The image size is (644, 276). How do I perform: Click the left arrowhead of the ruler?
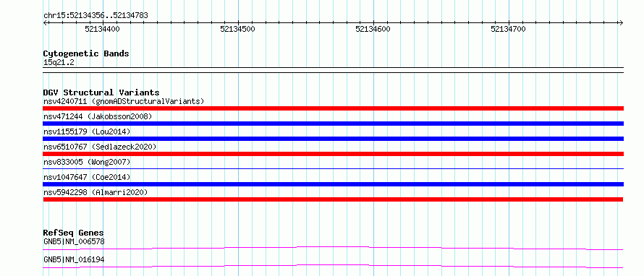[45, 22]
